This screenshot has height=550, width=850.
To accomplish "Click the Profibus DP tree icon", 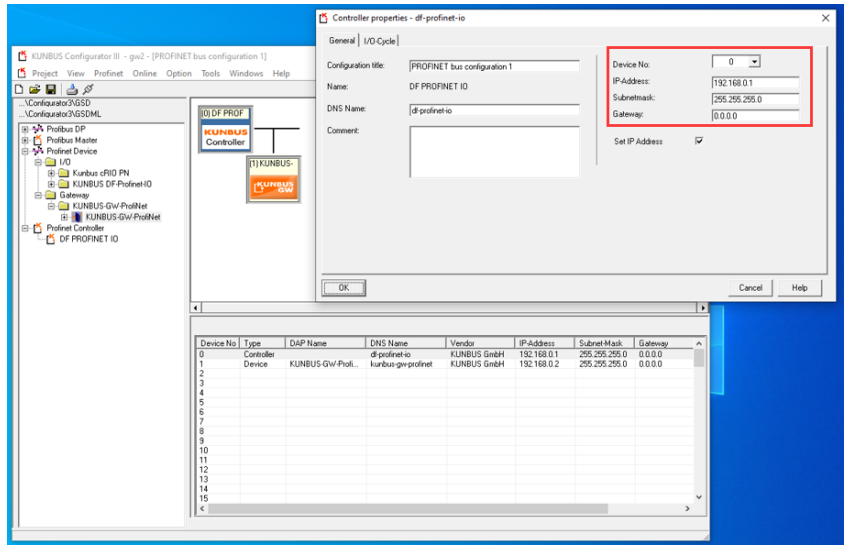I will pyautogui.click(x=38, y=129).
